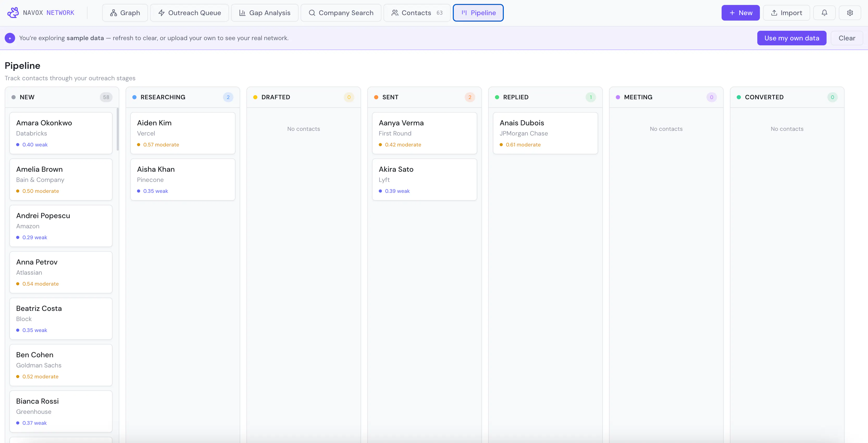Click the Pipeline page heading

(23, 66)
